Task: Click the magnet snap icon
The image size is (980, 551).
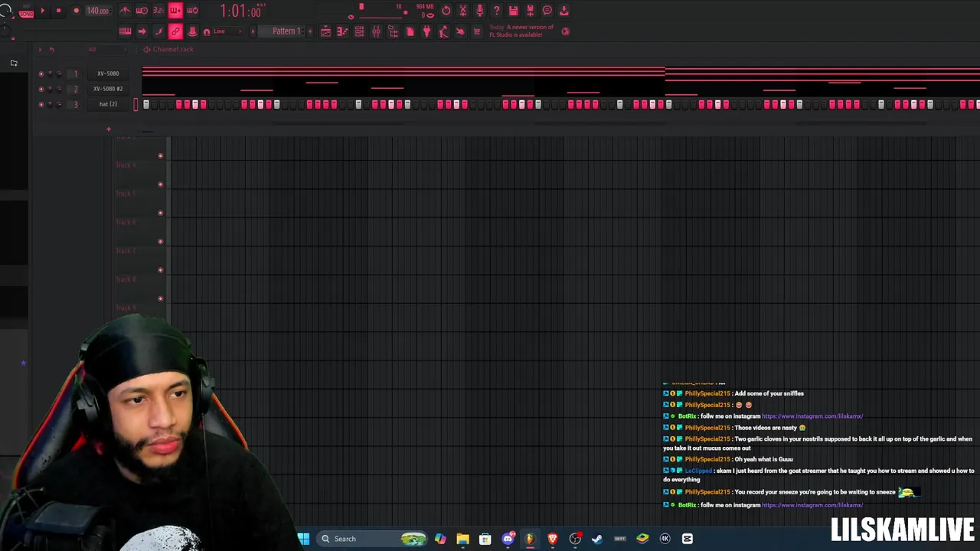Action: (207, 32)
